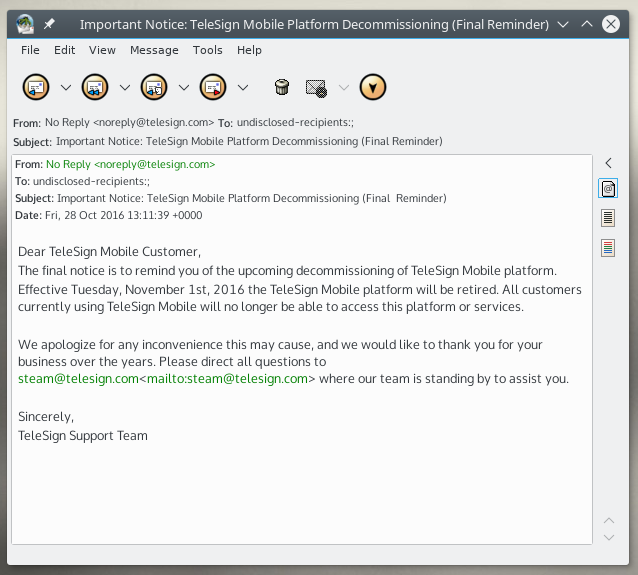
Task: Click the top header From address text
Action: point(129,122)
